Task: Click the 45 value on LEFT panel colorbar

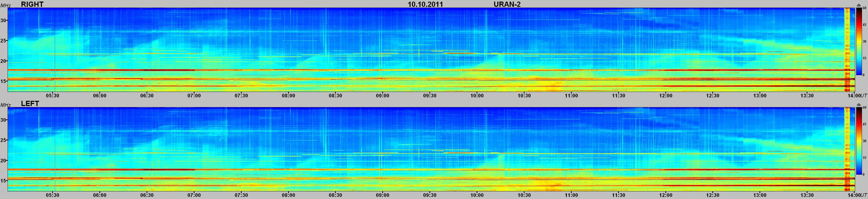Action: (x=865, y=124)
